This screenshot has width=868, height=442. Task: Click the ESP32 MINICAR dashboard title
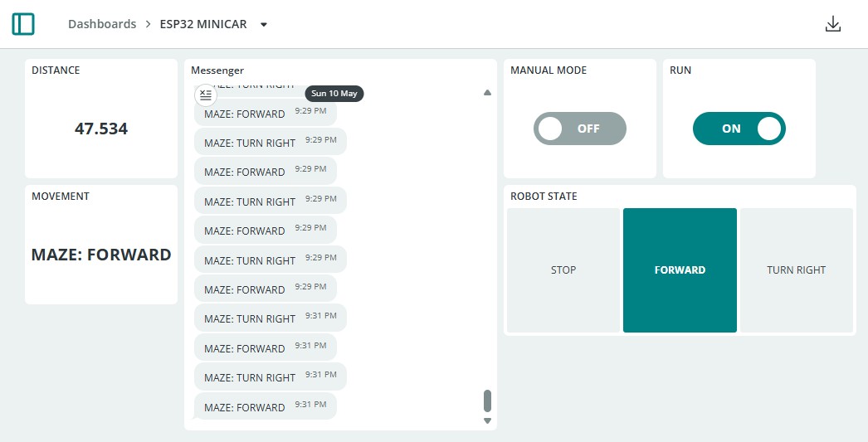(x=203, y=24)
